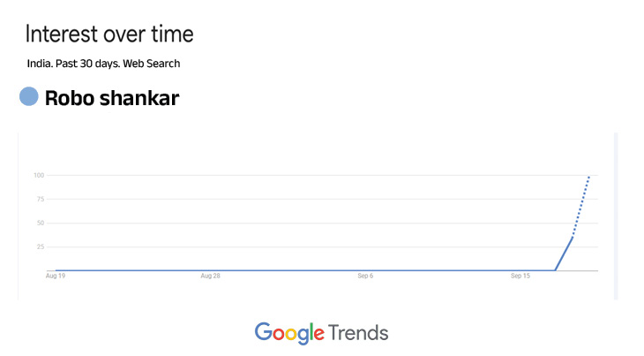
Task: Click the India Past 30 days subtitle
Action: click(103, 64)
